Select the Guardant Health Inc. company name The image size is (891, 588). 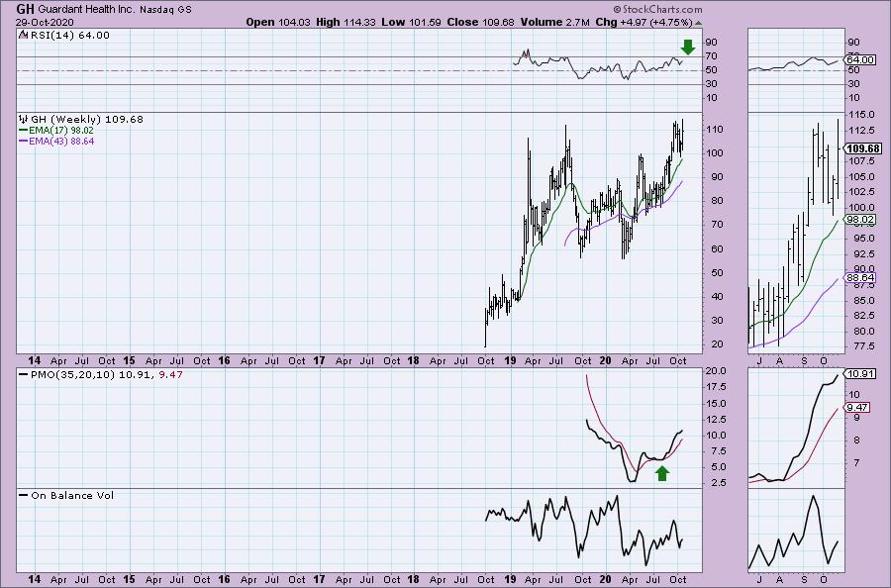86,10
